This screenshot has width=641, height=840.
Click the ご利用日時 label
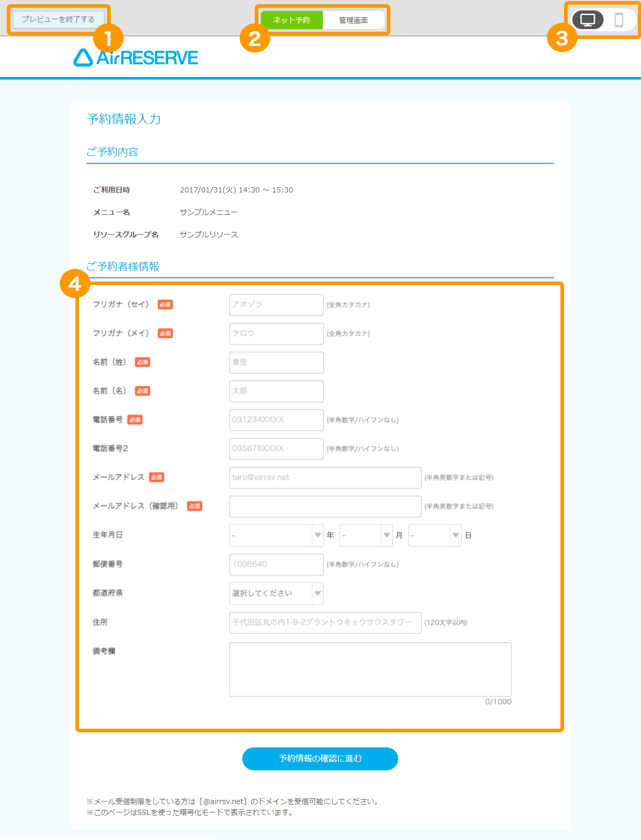click(x=111, y=190)
